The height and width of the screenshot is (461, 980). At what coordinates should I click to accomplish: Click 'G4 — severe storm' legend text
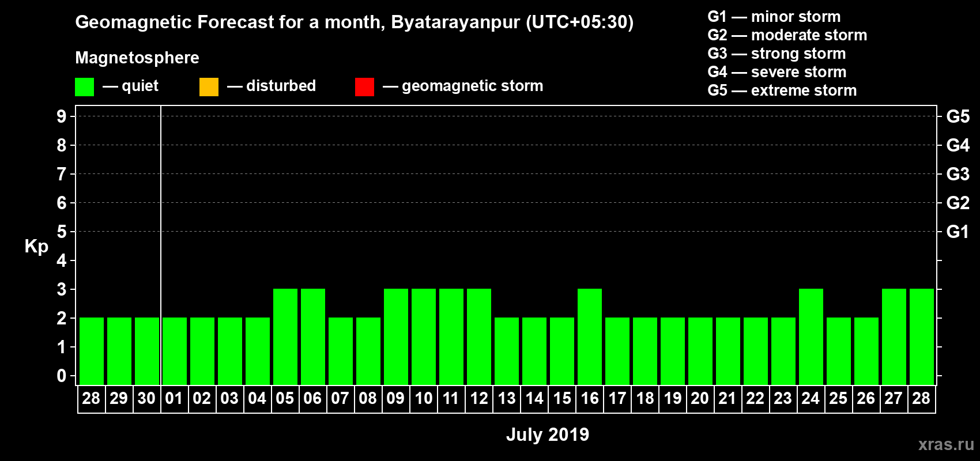(777, 72)
